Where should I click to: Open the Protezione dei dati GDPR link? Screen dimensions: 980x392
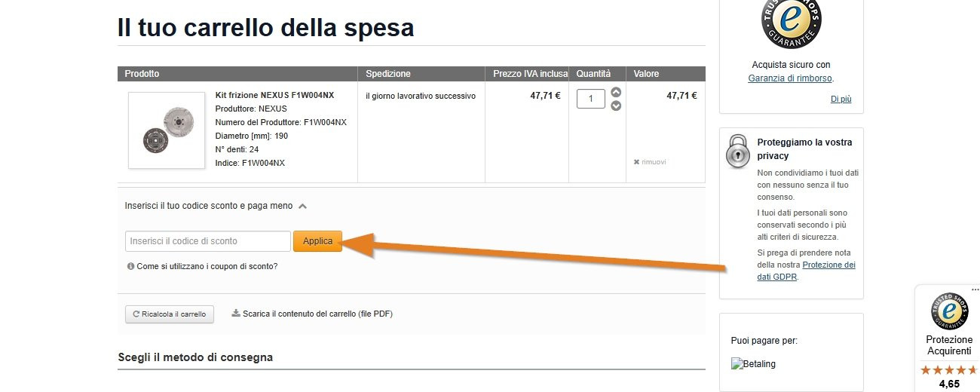click(807, 271)
